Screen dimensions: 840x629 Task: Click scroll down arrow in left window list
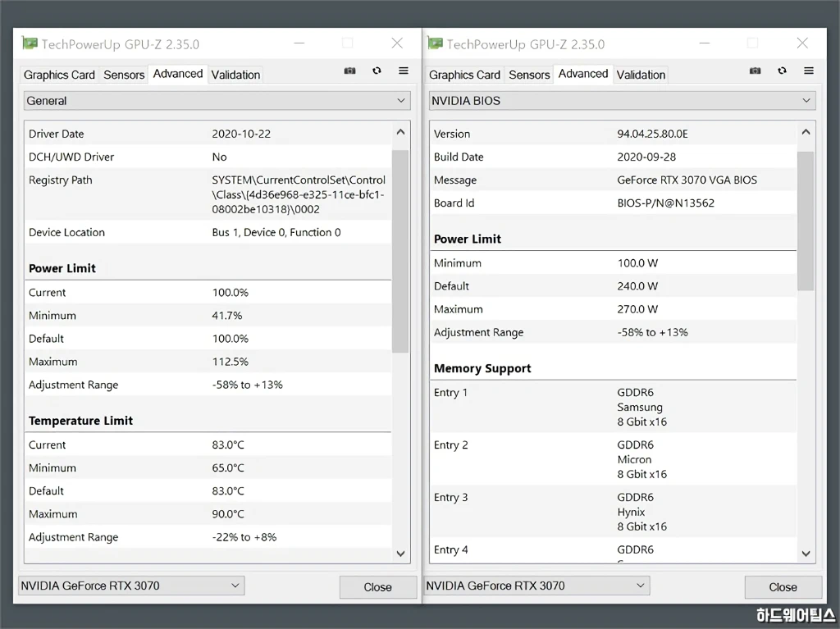click(400, 554)
